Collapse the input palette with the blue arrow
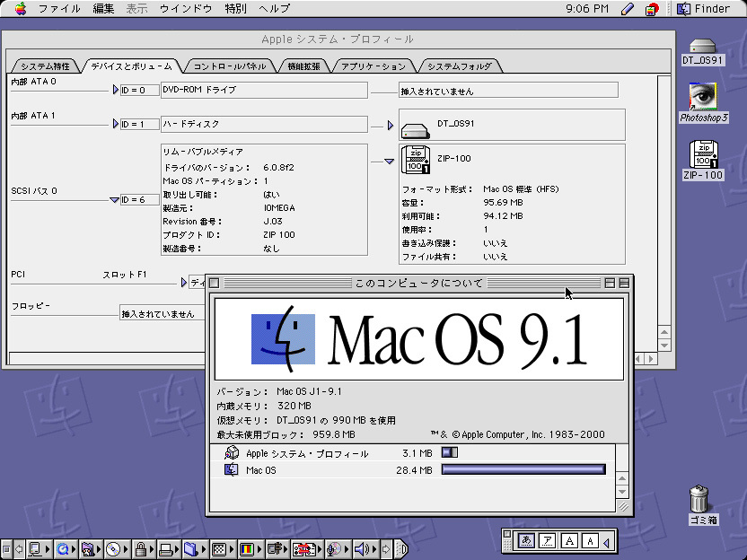This screenshot has height=560, width=747. coord(606,542)
